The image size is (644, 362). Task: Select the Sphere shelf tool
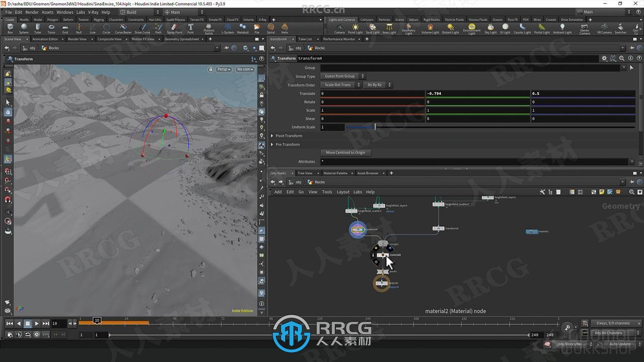tap(24, 29)
